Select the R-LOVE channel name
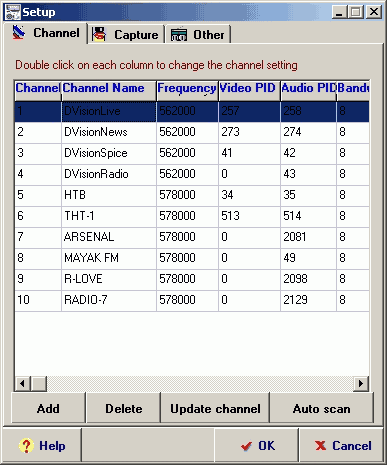 [x=83, y=279]
